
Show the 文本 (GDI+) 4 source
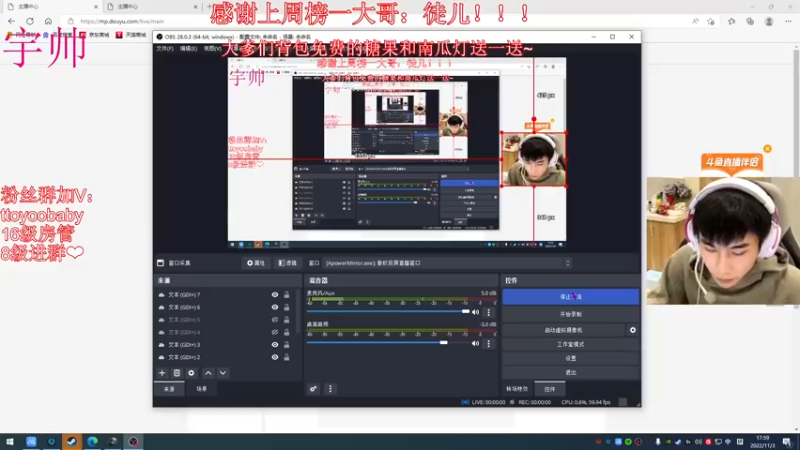(x=275, y=332)
